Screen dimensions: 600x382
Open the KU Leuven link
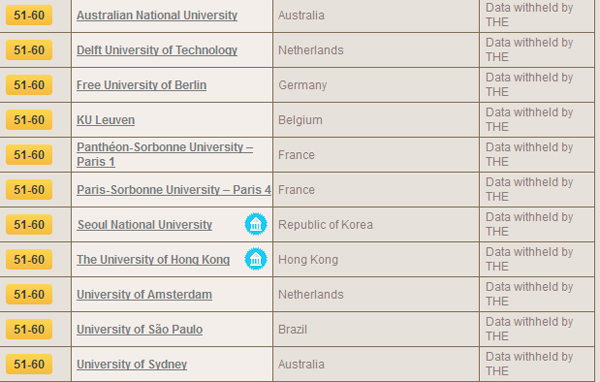(106, 120)
